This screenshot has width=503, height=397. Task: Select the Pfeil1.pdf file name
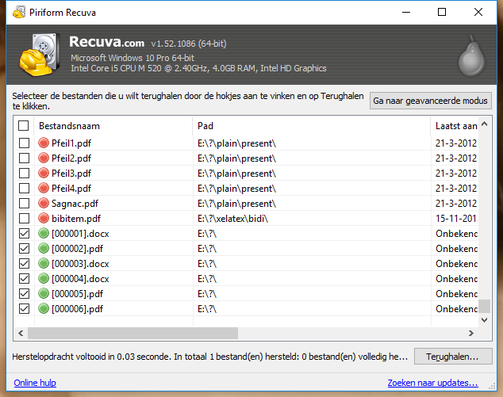[x=71, y=143]
